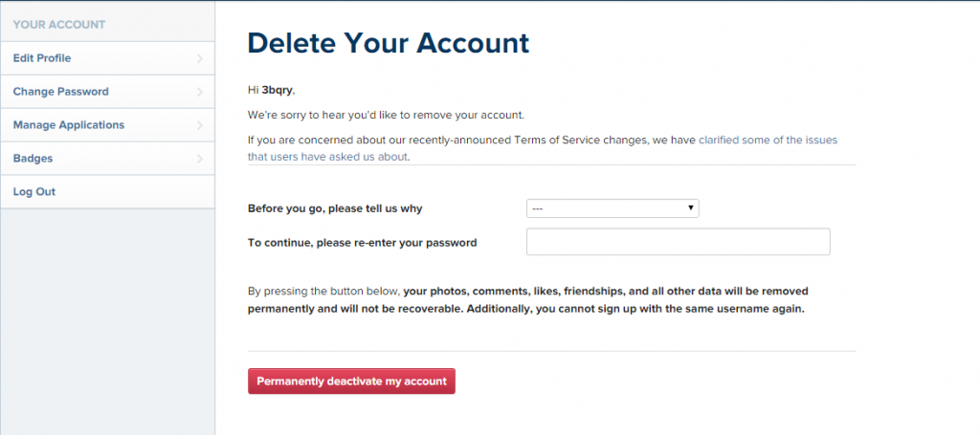This screenshot has width=980, height=435.
Task: Click the chevron arrow beside Change Password
Action: 199,92
